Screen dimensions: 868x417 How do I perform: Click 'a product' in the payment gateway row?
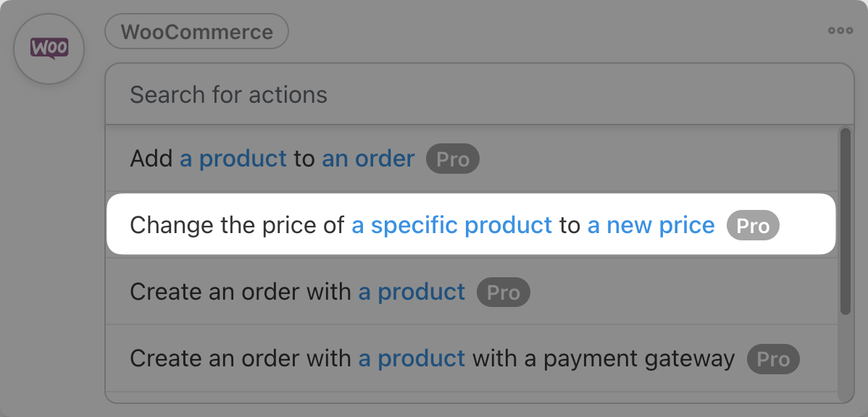(x=412, y=358)
